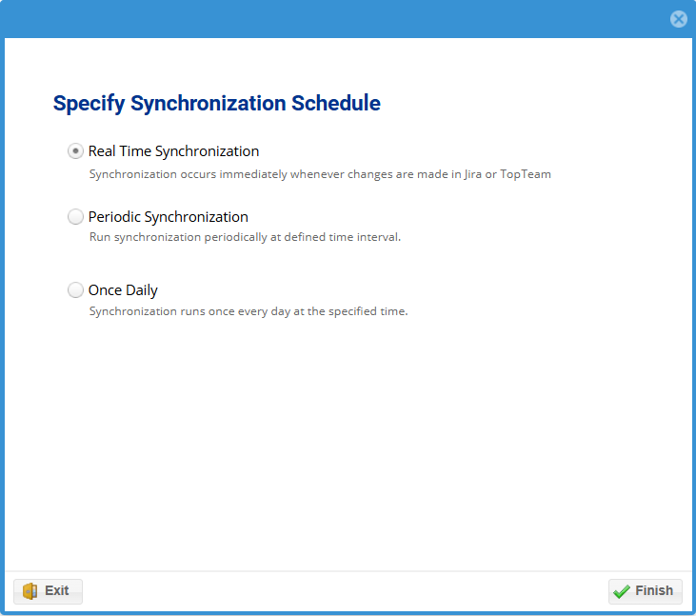Image resolution: width=696 pixels, height=616 pixels.
Task: Click the description mentioning Jira or TopTeam
Action: [320, 174]
